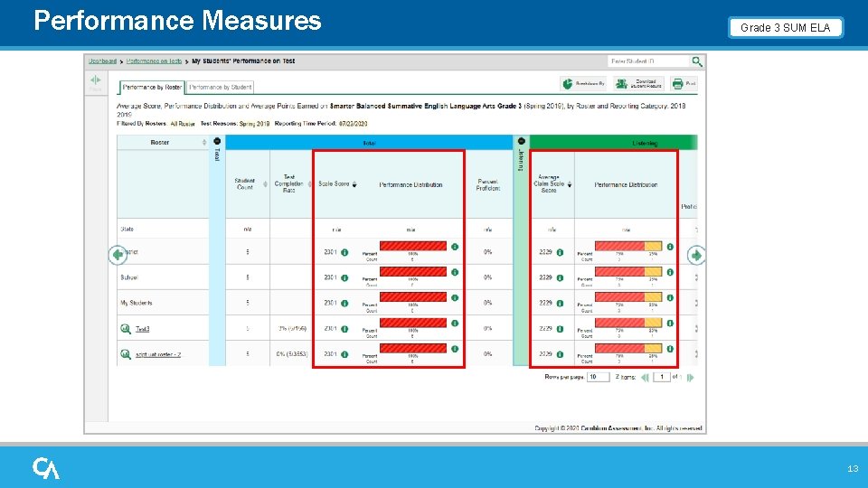Click the Grade 3 SUM ELA label
Screen dimensions: 868x488
tap(786, 28)
